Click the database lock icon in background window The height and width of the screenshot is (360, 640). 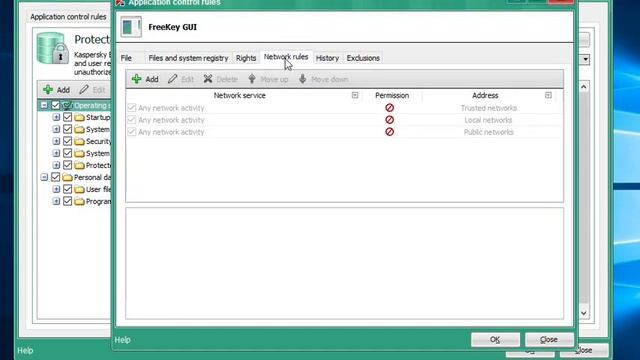[x=52, y=49]
